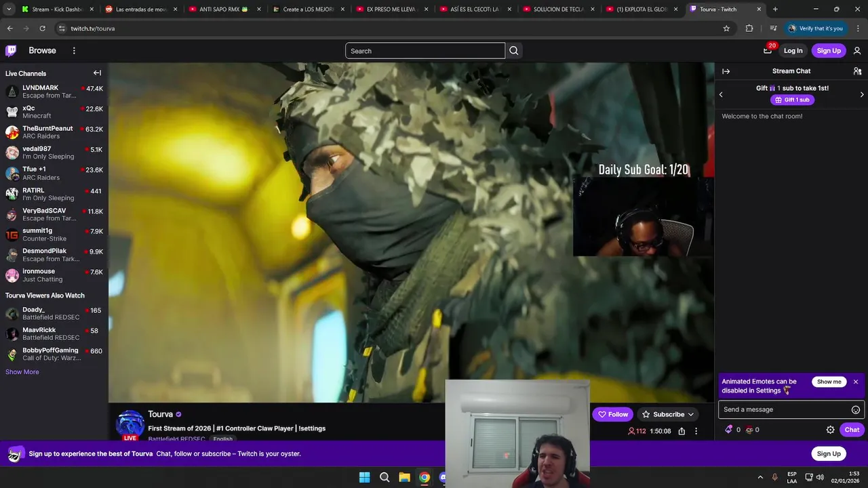This screenshot has width=868, height=488.
Task: Open TheBurntPeanut's ARC Raiders stream
Action: 54,132
